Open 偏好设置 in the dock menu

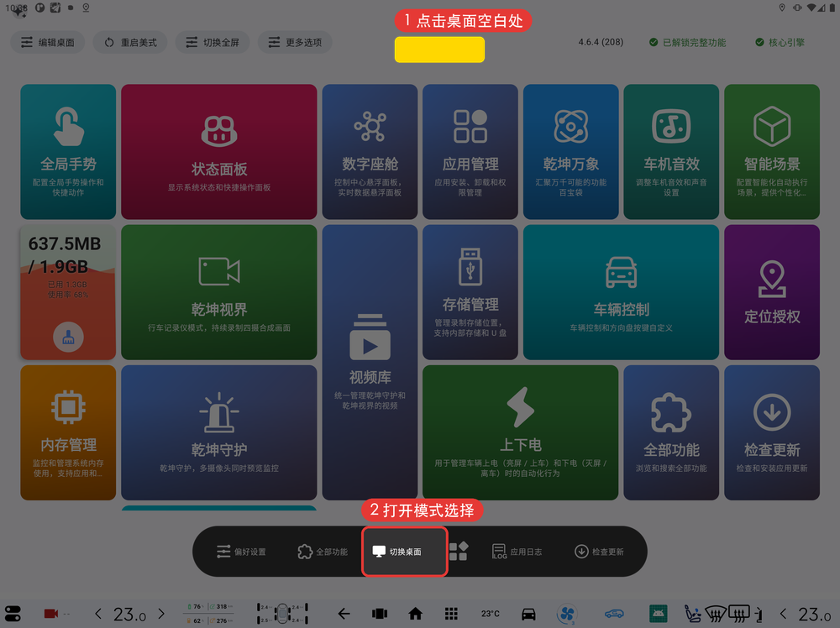click(241, 552)
